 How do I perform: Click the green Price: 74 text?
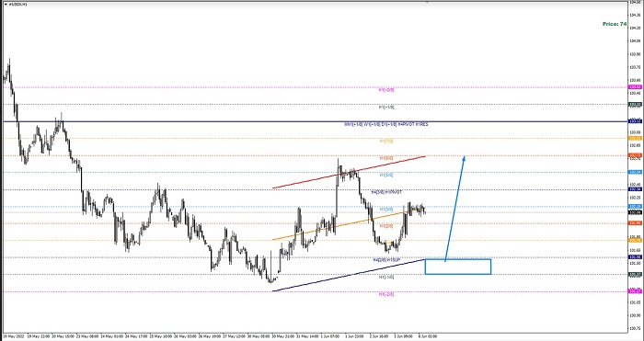click(615, 24)
